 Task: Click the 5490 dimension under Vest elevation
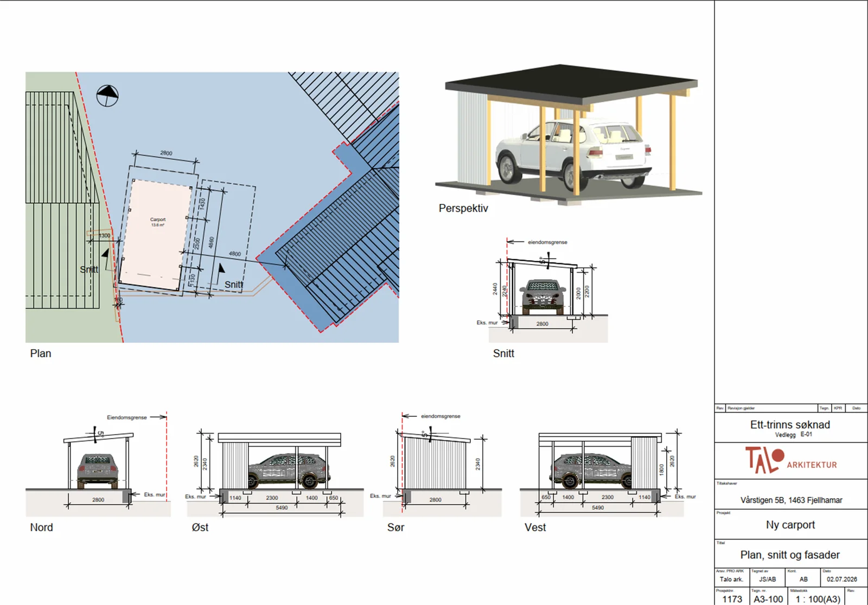[x=597, y=508]
